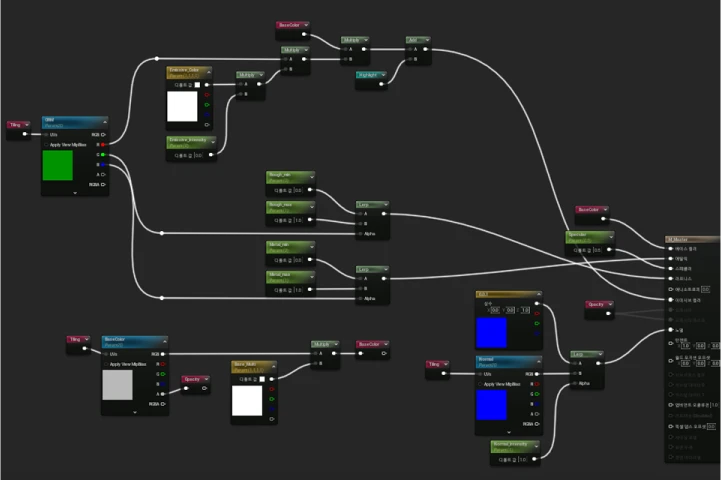Click output pin of Lerp fed by Metal_min
The height and width of the screenshot is (480, 721).
pos(384,278)
